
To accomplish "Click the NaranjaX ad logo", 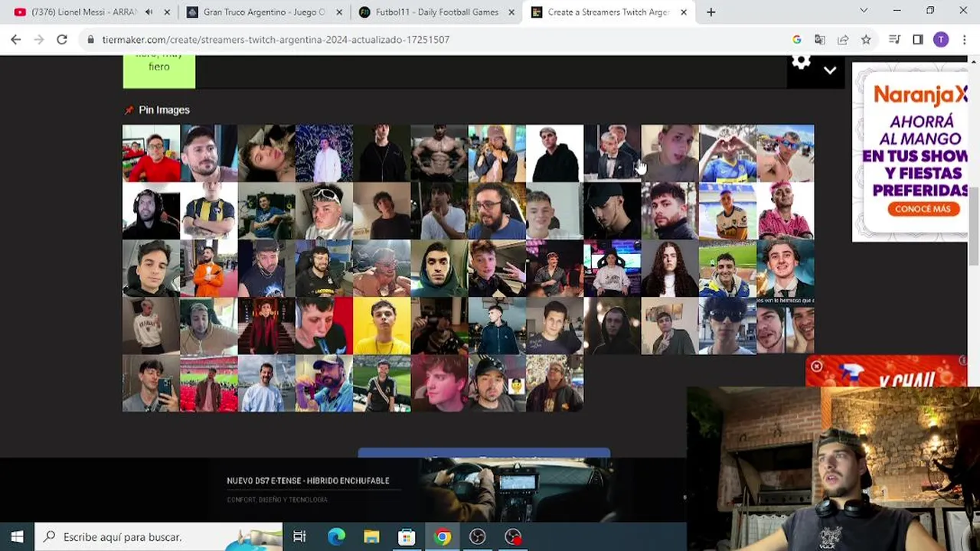I will (921, 95).
